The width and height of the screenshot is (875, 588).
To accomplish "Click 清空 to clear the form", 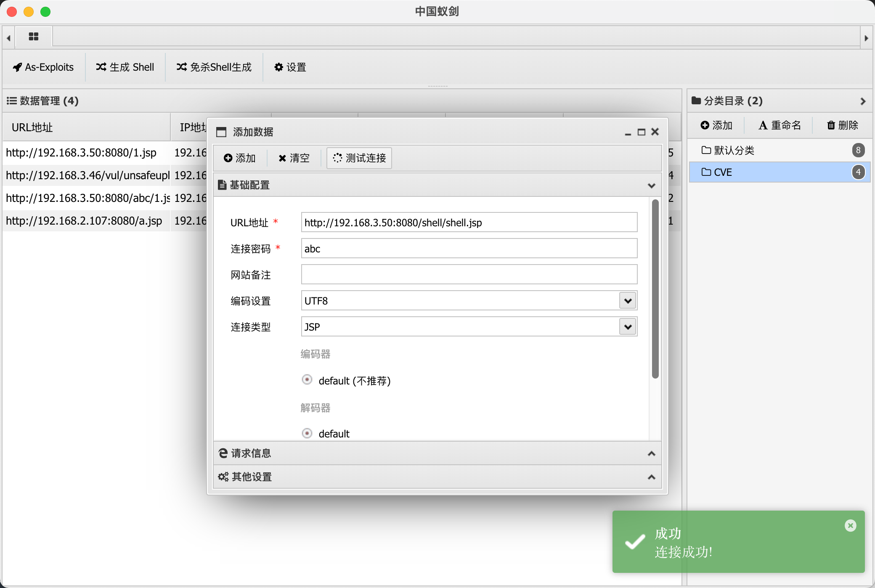I will (x=294, y=158).
